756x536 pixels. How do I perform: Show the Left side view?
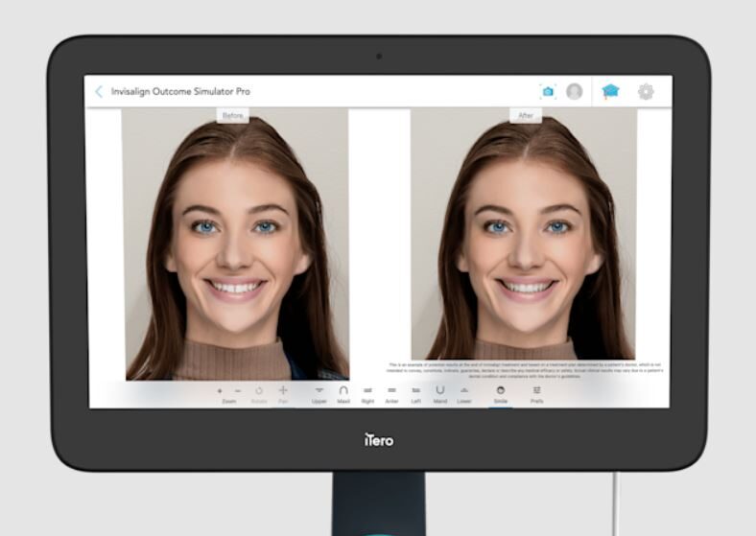(x=415, y=391)
